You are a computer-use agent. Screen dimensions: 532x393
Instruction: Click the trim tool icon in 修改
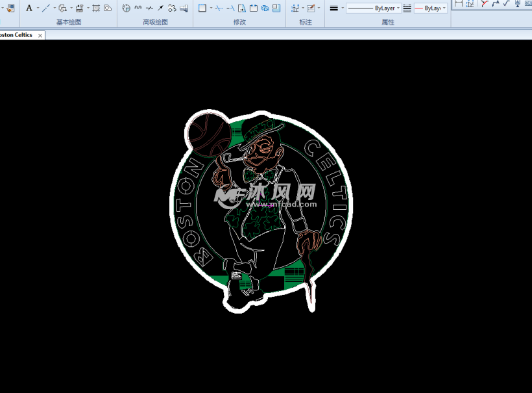tap(219, 8)
